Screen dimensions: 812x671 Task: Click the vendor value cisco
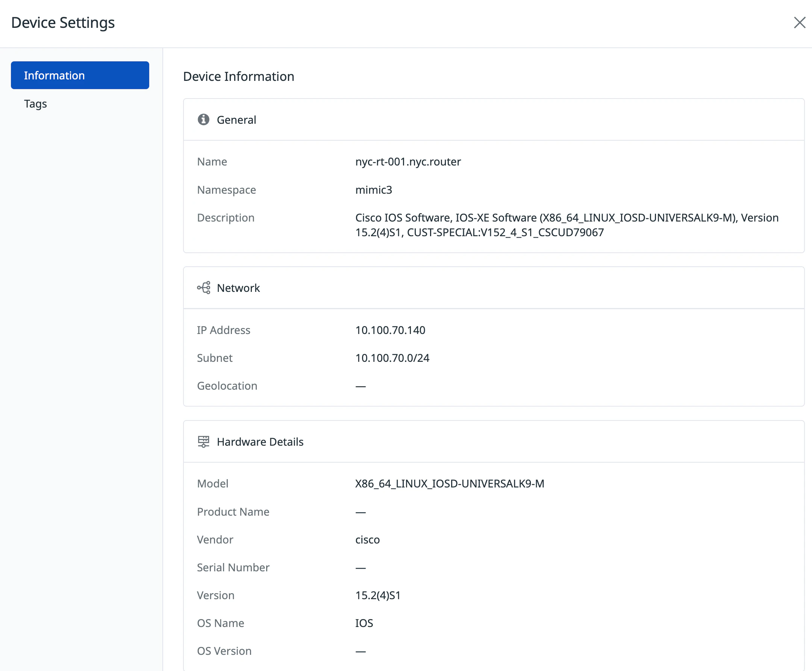367,540
